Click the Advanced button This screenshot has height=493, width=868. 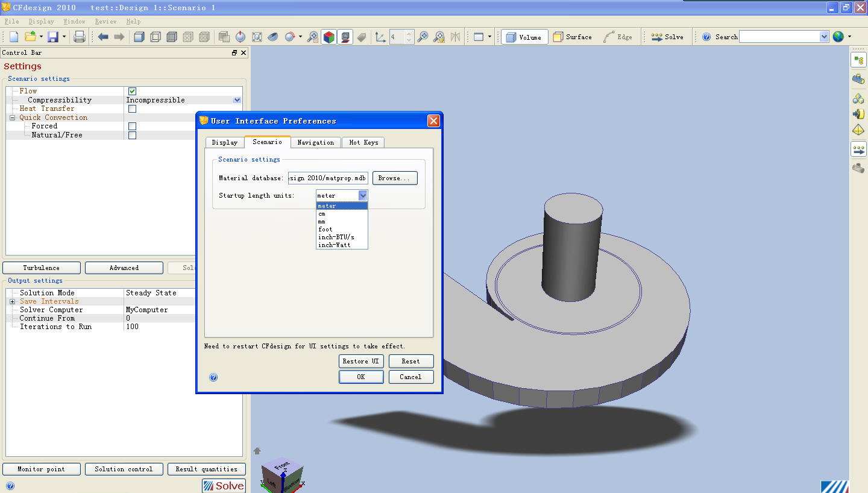coord(124,268)
